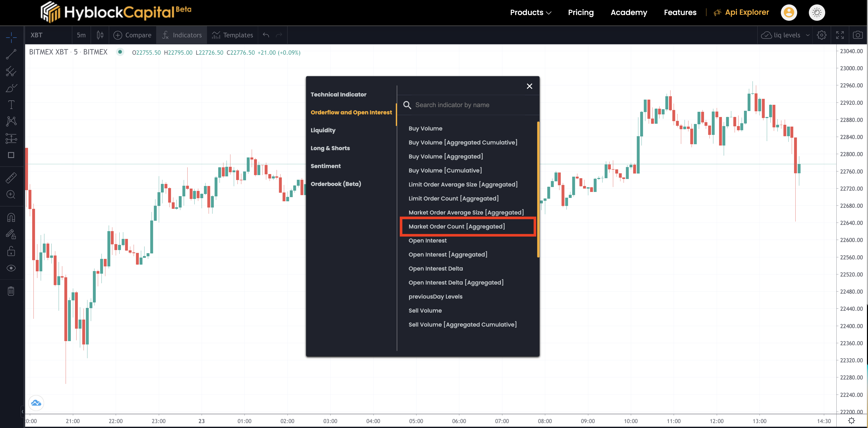Take a chart snapshot with camera icon
The image size is (868, 428).
coord(858,35)
